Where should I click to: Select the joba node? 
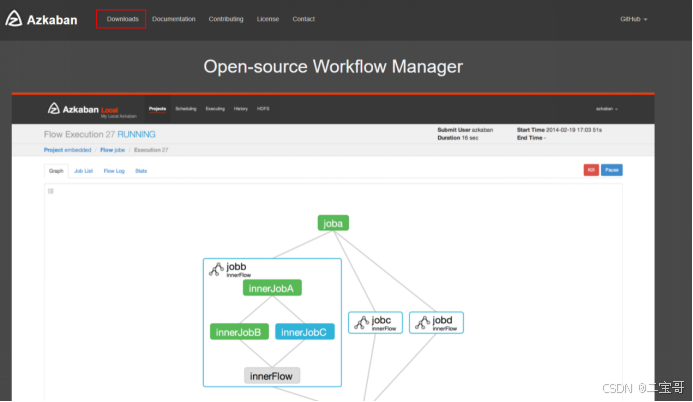(x=333, y=223)
